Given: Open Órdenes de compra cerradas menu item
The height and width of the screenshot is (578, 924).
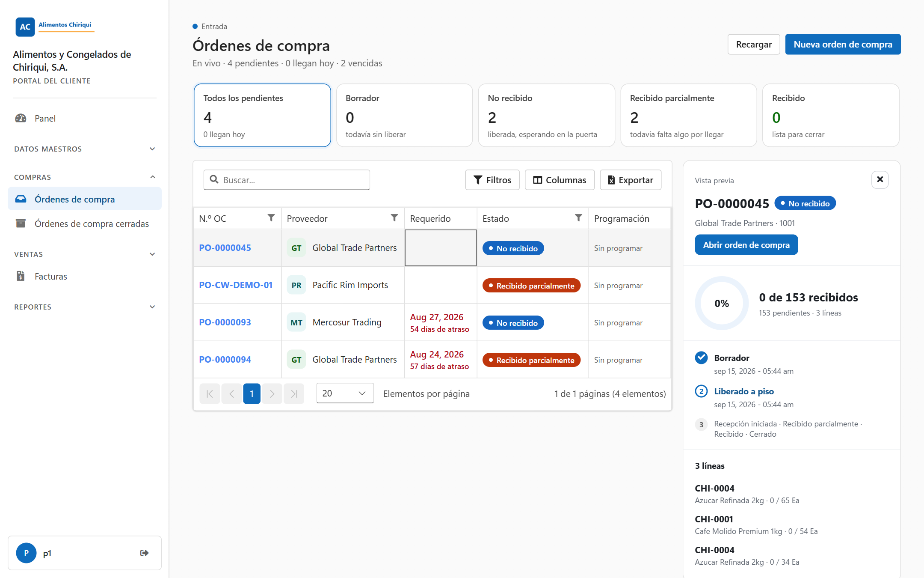Looking at the screenshot, I should (85, 223).
